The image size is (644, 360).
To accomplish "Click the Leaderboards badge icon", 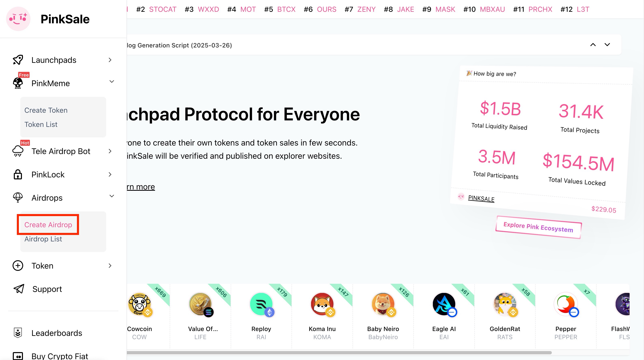I will point(18,333).
